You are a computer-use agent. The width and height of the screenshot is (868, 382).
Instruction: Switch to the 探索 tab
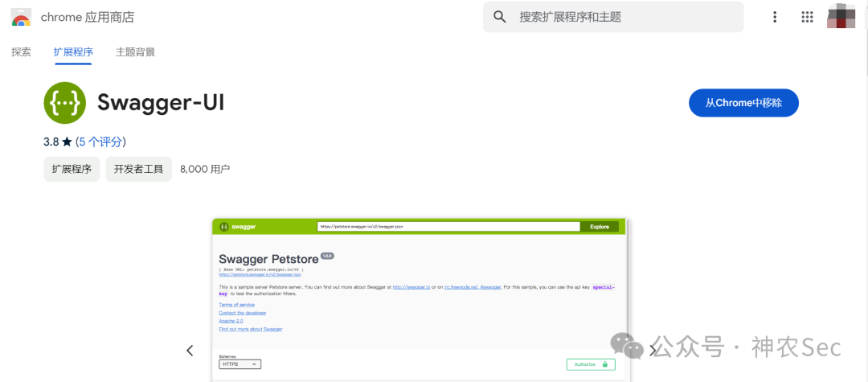(21, 52)
